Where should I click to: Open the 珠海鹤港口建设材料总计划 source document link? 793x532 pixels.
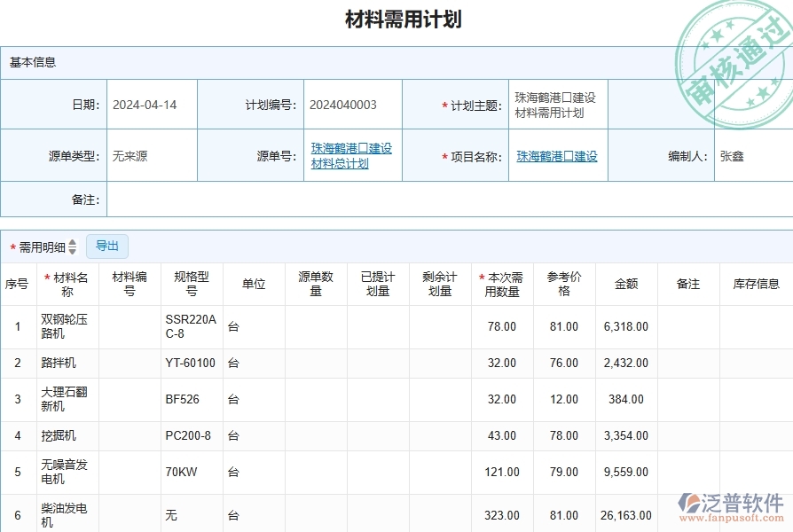(351, 155)
